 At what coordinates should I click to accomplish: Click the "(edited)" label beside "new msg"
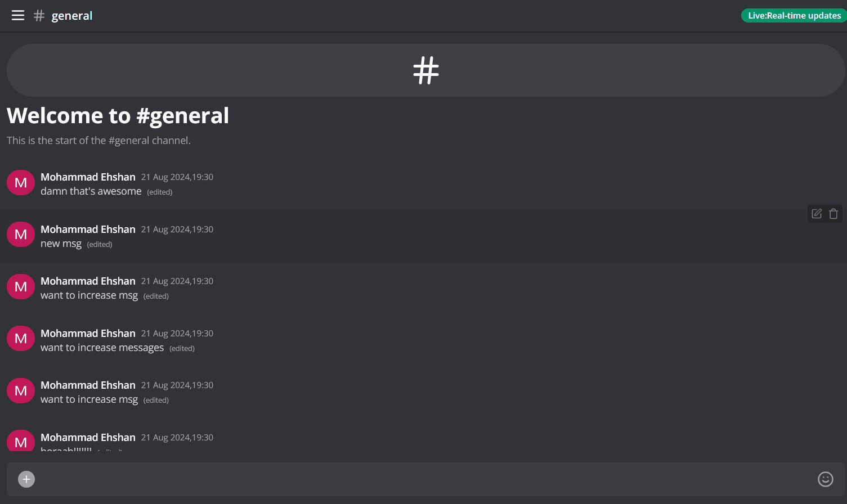point(100,245)
